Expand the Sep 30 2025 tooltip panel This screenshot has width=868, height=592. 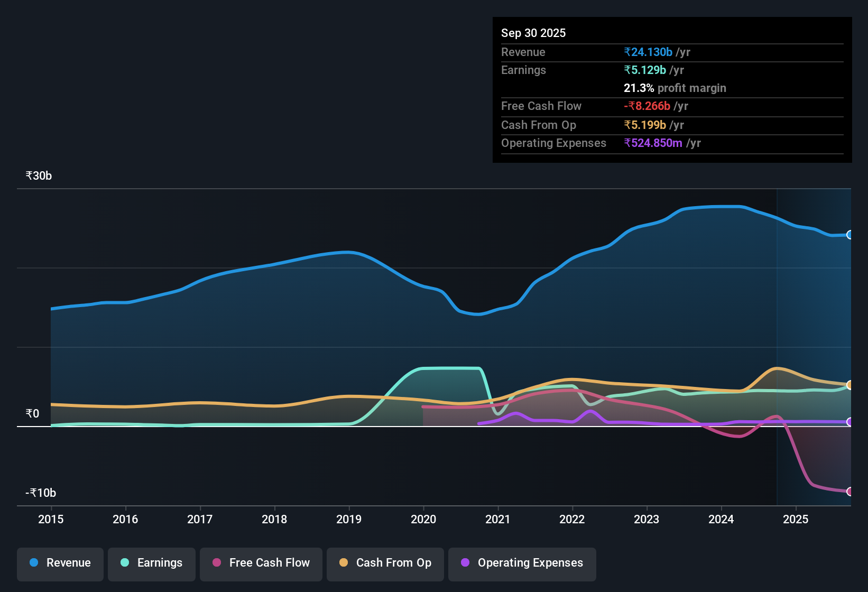click(672, 90)
